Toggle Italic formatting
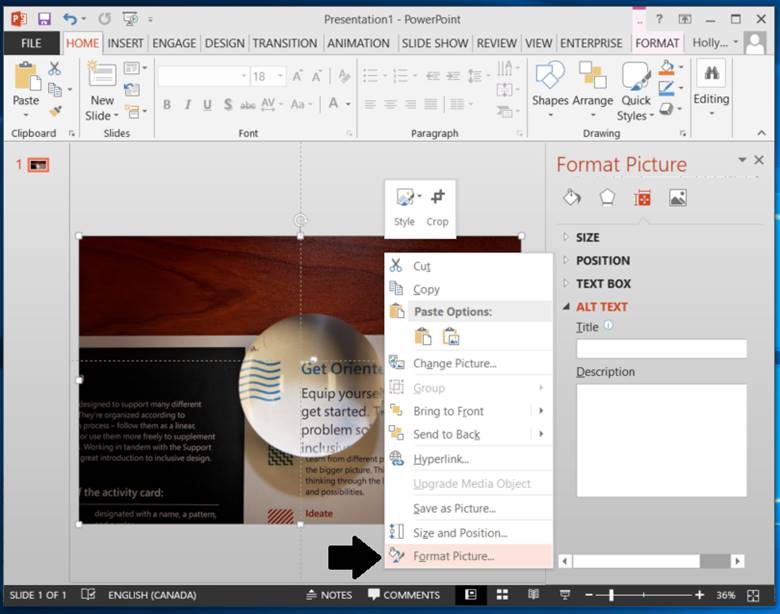780x614 pixels. (188, 104)
